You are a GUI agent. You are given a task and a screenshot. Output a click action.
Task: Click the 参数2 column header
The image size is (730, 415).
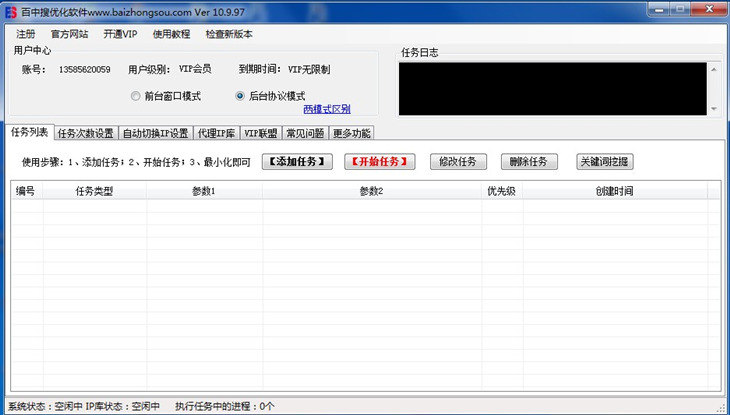coord(372,190)
